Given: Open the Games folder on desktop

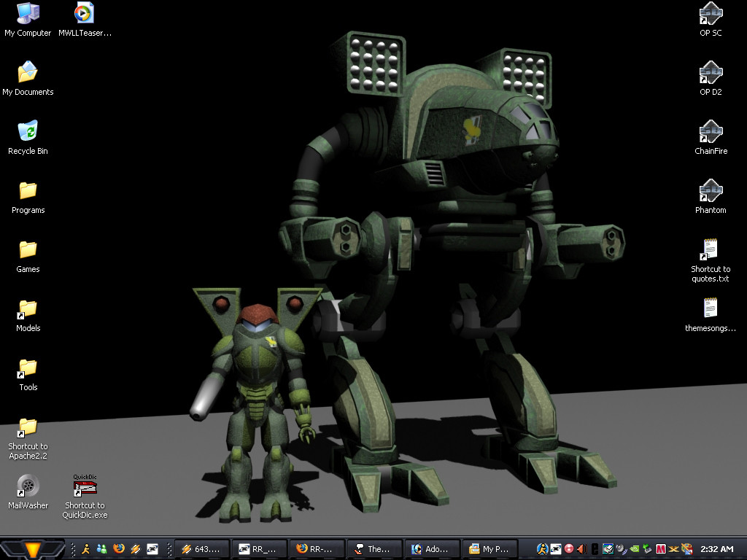Looking at the screenshot, I should pyautogui.click(x=28, y=257).
